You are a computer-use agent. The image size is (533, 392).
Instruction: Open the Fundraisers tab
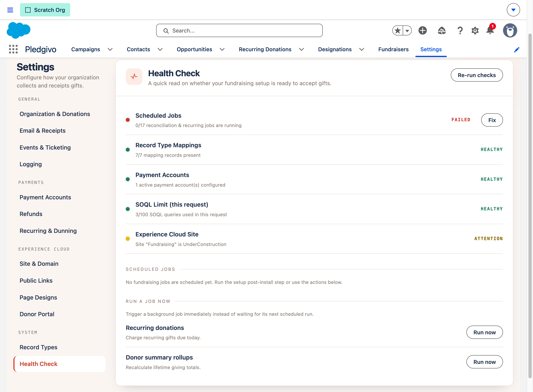393,49
